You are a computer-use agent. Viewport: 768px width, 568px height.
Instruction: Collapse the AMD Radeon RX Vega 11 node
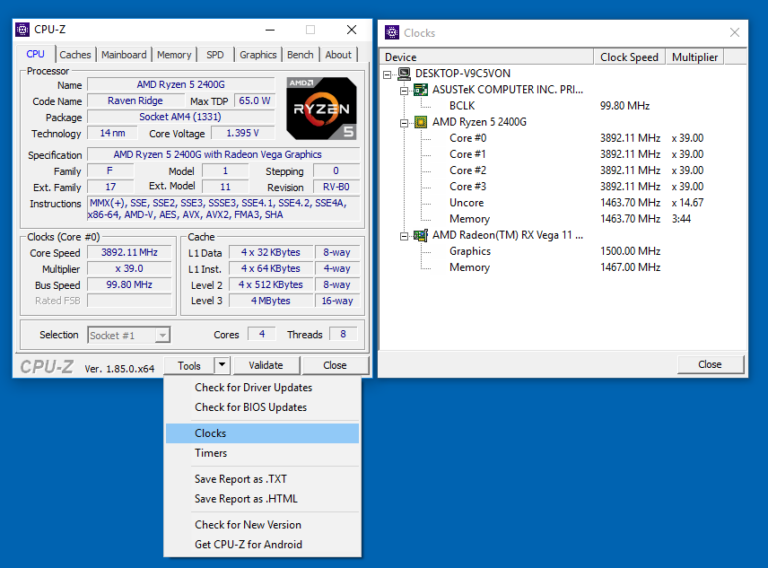(x=404, y=237)
